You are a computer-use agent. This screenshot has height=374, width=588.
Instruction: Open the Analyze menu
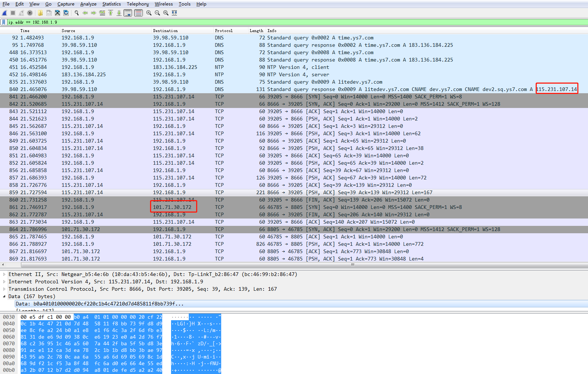pos(88,4)
